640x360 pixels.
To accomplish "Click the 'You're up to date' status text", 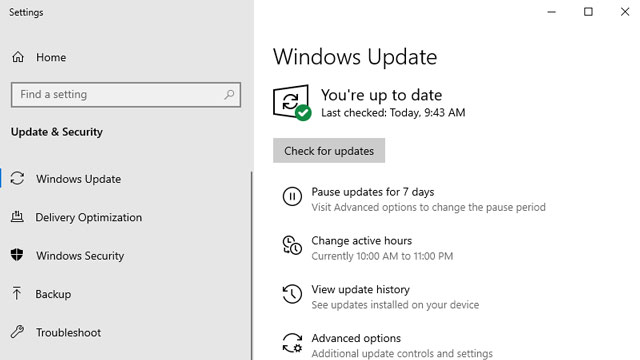I will pyautogui.click(x=381, y=95).
